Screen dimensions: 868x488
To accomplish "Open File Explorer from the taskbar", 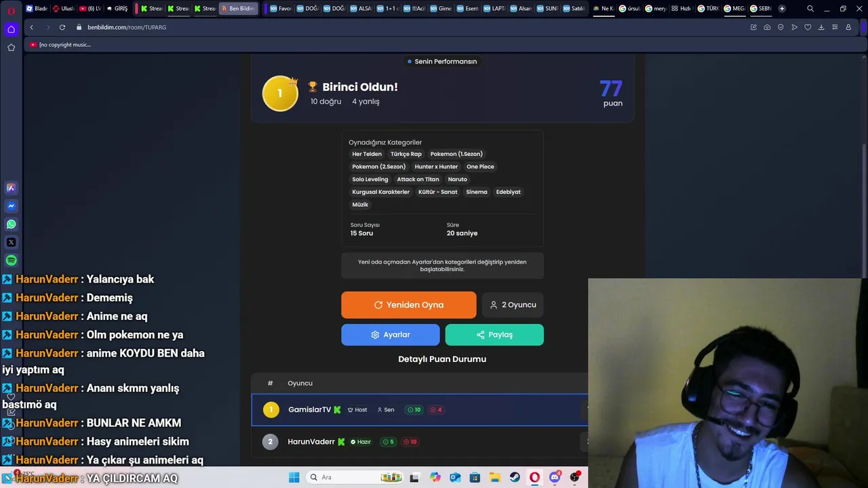I will [x=495, y=477].
